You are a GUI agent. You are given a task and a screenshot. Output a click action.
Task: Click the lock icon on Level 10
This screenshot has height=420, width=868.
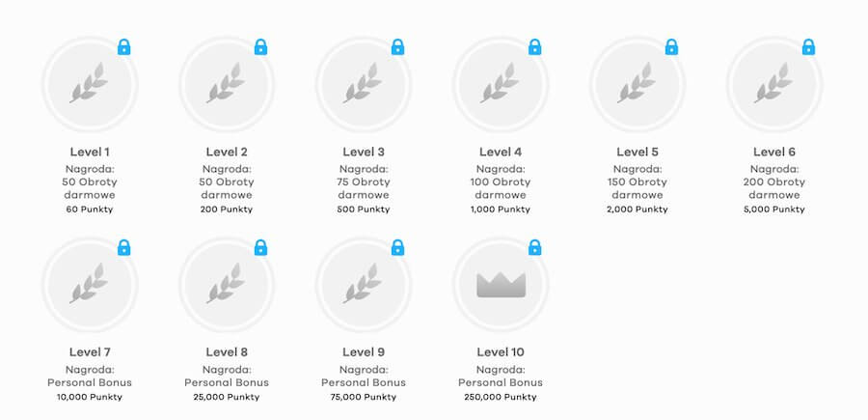534,248
